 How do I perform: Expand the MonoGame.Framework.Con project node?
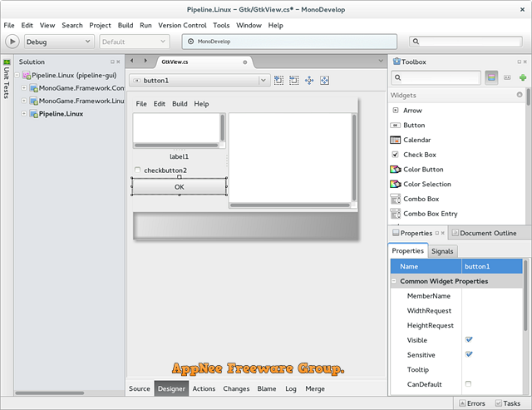point(24,88)
